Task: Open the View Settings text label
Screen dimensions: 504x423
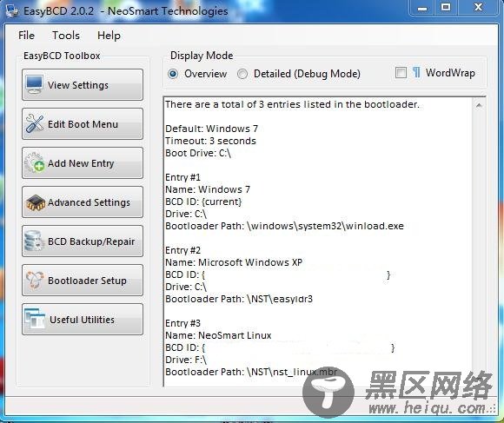Action: [78, 85]
